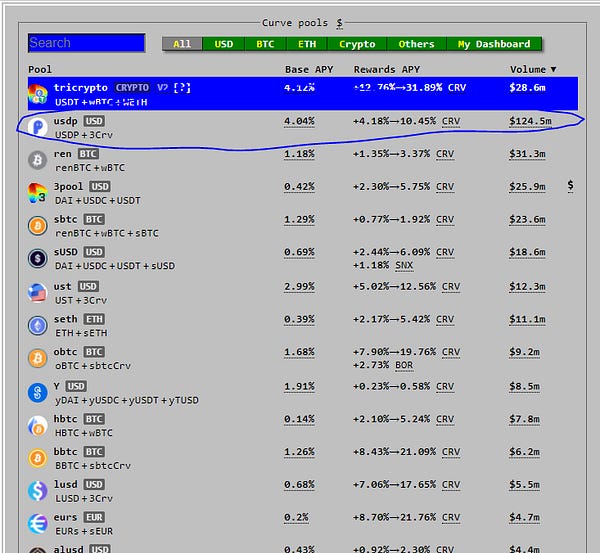The image size is (600, 553).
Task: Click sbtc volume $23.6m
Action: click(x=527, y=219)
